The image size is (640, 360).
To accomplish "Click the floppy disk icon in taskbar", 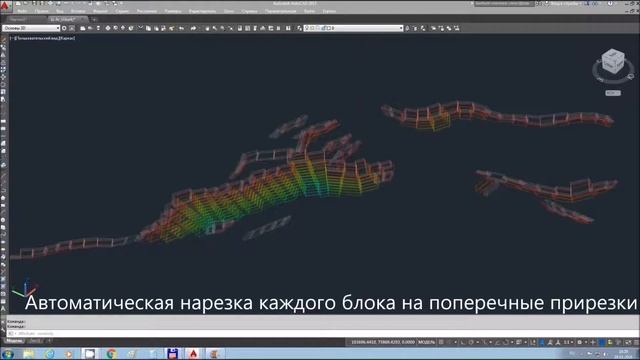I will (x=173, y=353).
